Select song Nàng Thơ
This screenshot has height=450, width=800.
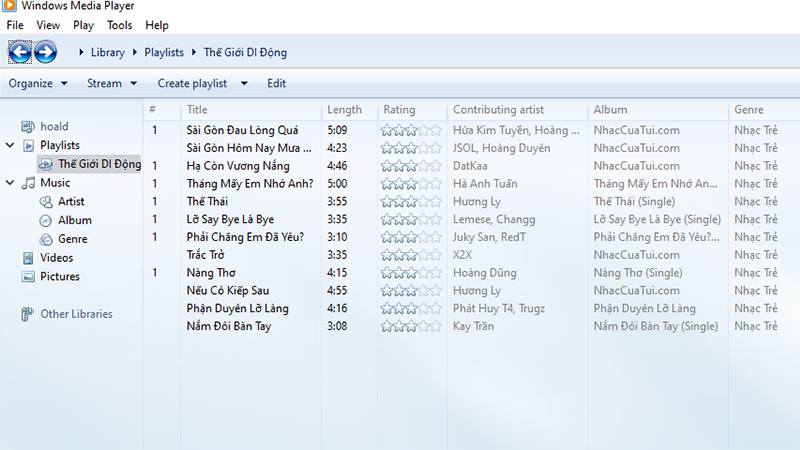[211, 272]
